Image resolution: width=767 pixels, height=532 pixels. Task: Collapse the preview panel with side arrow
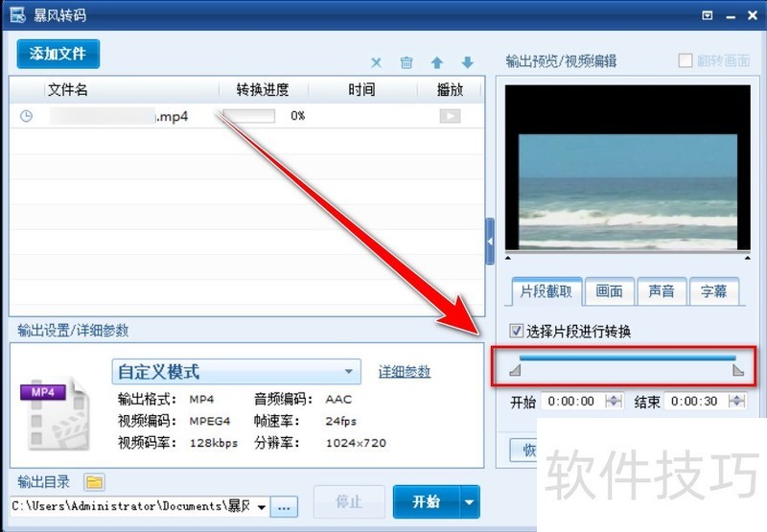click(x=490, y=242)
